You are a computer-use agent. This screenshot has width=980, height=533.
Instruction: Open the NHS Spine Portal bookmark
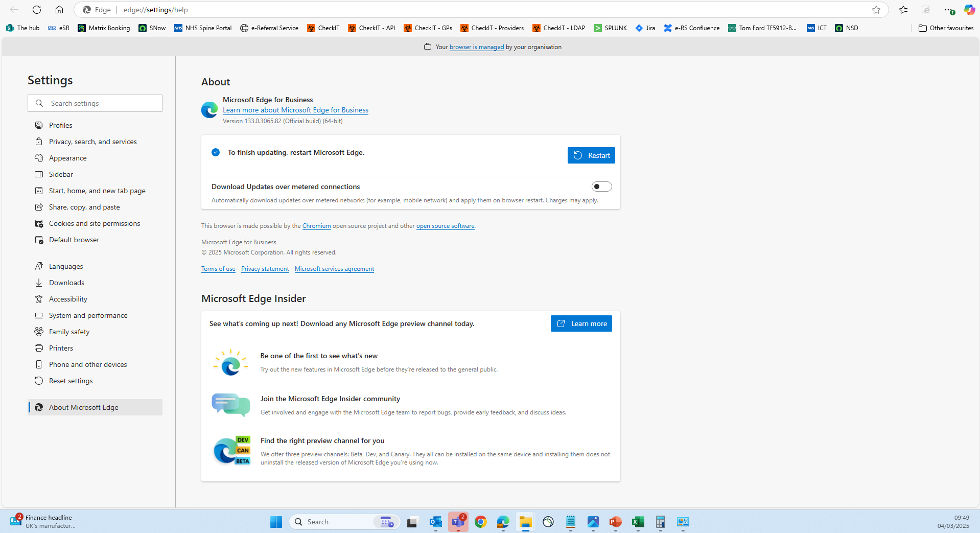(x=203, y=28)
